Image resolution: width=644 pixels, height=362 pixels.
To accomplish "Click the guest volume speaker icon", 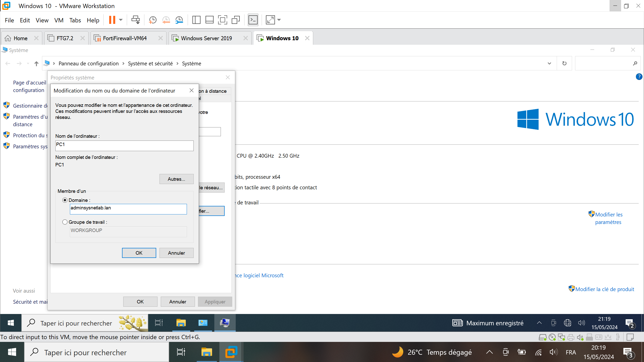I will click(582, 323).
